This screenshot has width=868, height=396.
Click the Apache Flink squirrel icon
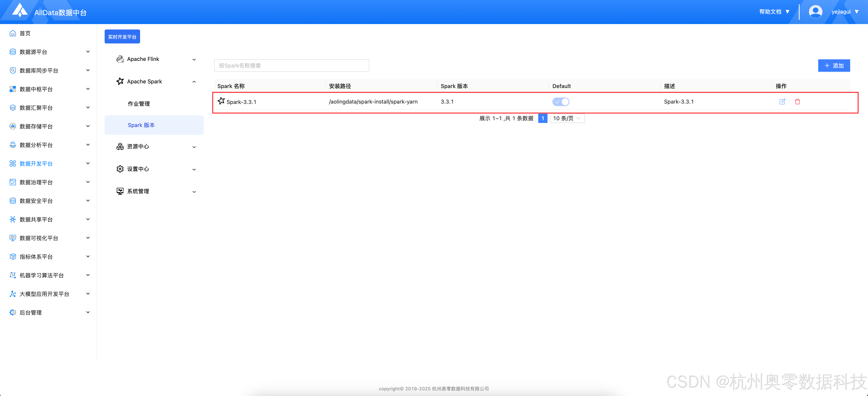120,59
